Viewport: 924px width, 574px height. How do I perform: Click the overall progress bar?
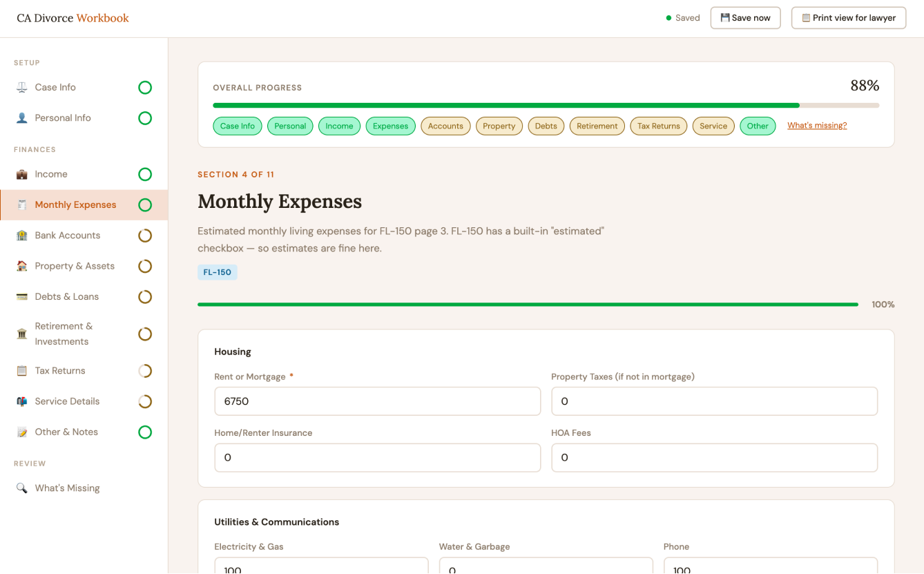[546, 106]
